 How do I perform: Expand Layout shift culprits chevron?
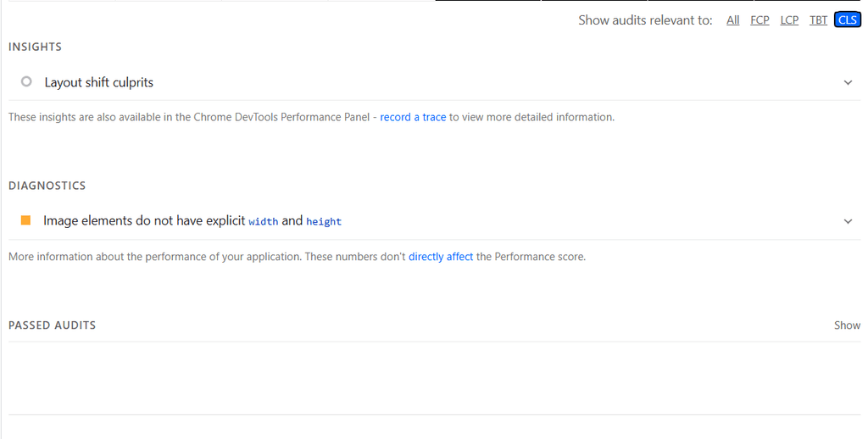pos(848,82)
